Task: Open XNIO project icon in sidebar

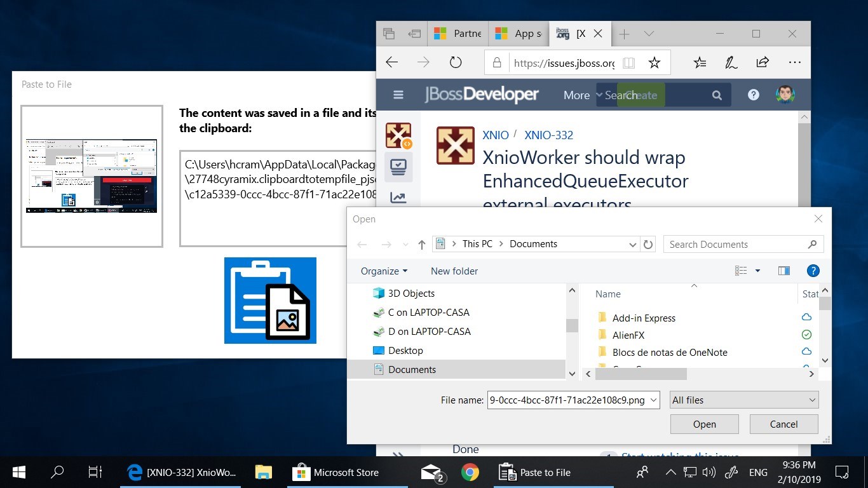Action: click(x=398, y=135)
